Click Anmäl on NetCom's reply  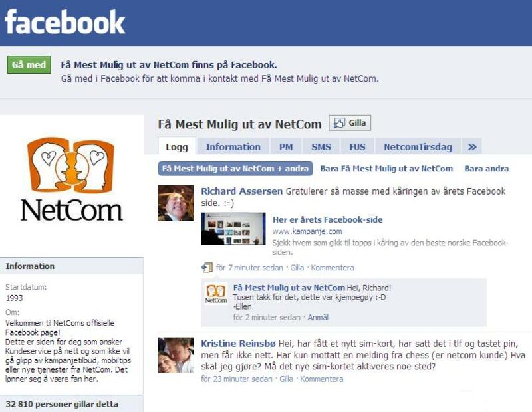point(318,318)
